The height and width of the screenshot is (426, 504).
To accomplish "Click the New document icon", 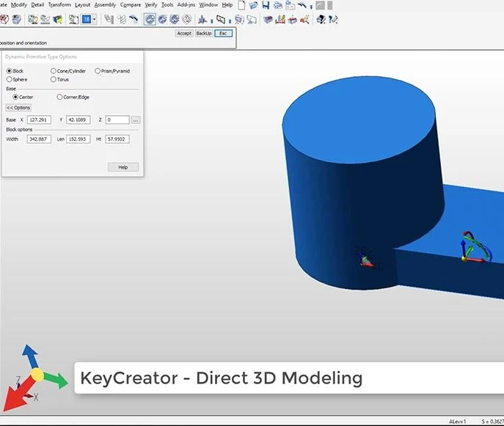I will click(241, 5).
